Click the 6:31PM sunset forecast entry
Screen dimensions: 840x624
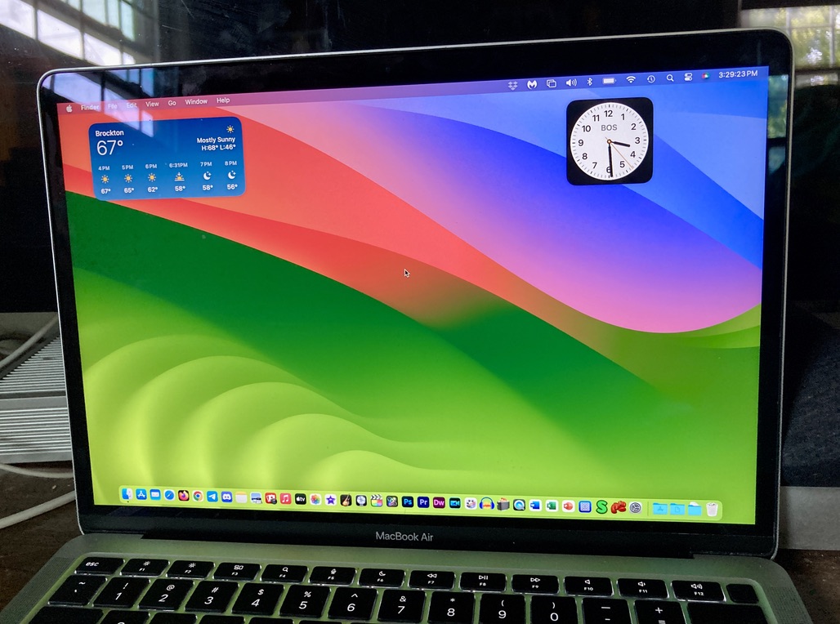pyautogui.click(x=179, y=177)
